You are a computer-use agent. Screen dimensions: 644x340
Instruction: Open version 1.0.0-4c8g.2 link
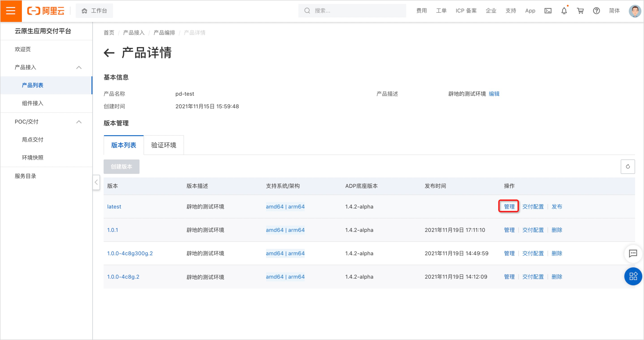pyautogui.click(x=123, y=277)
